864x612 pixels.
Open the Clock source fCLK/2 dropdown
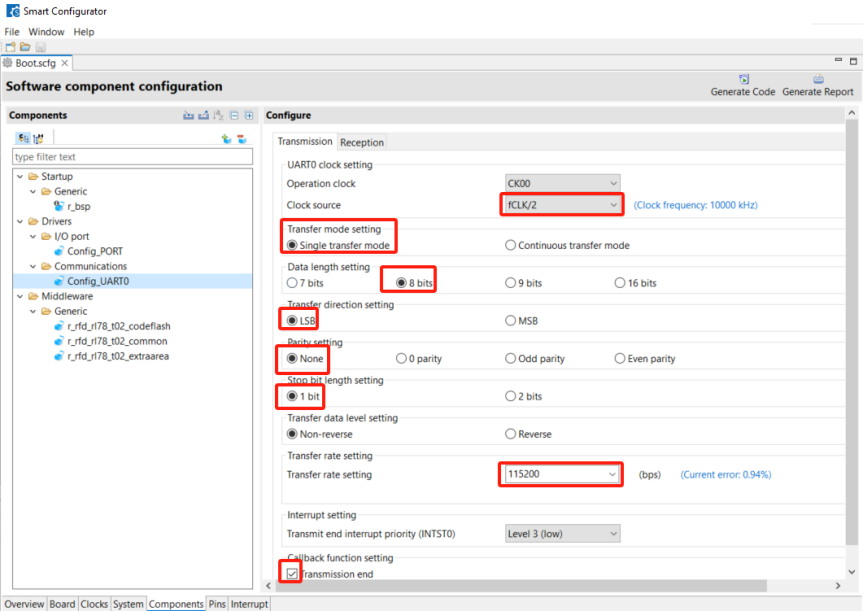coord(562,205)
